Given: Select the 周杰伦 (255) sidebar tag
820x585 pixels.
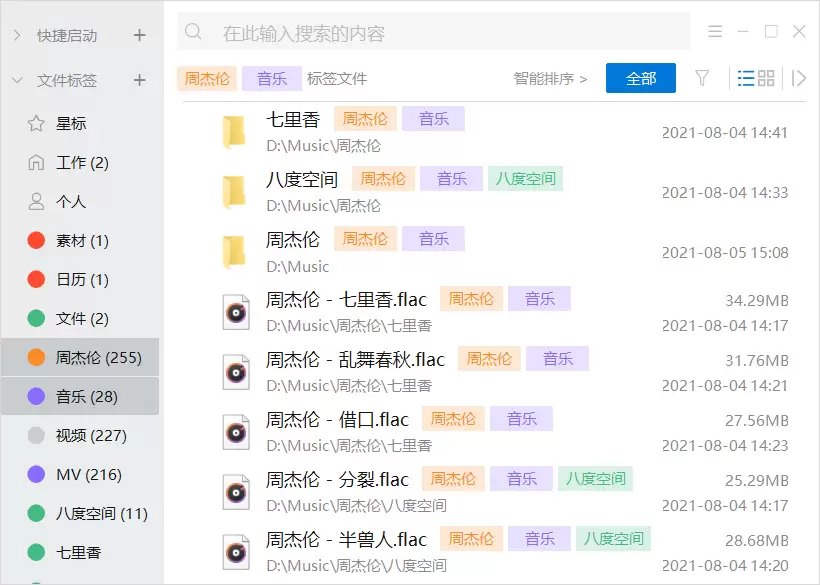Looking at the screenshot, I should tap(80, 358).
